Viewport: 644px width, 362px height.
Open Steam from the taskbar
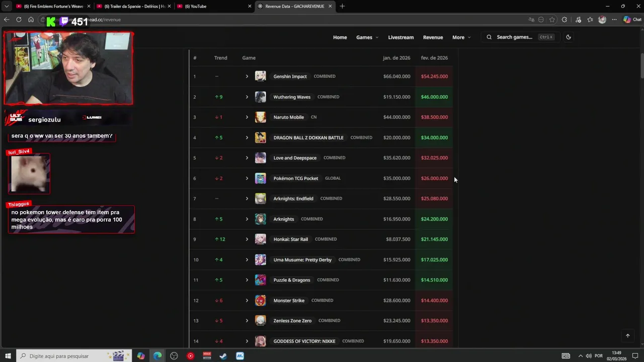223,356
